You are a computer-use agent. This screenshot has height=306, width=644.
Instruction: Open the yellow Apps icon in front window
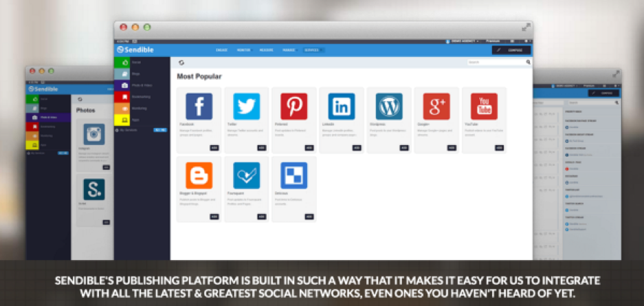pyautogui.click(x=122, y=120)
